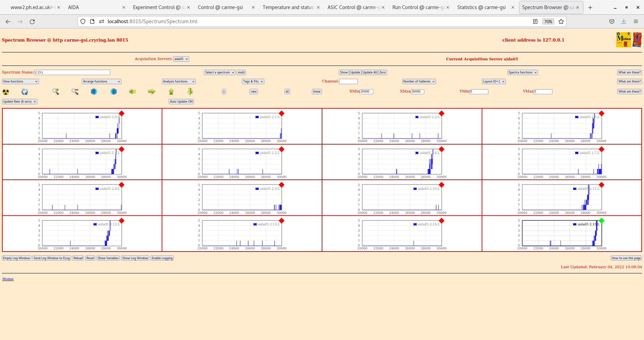Screen dimensions: 644x340
Task: Click the green diamond marker on spectrum 2.15.L
Action: pos(601,221)
